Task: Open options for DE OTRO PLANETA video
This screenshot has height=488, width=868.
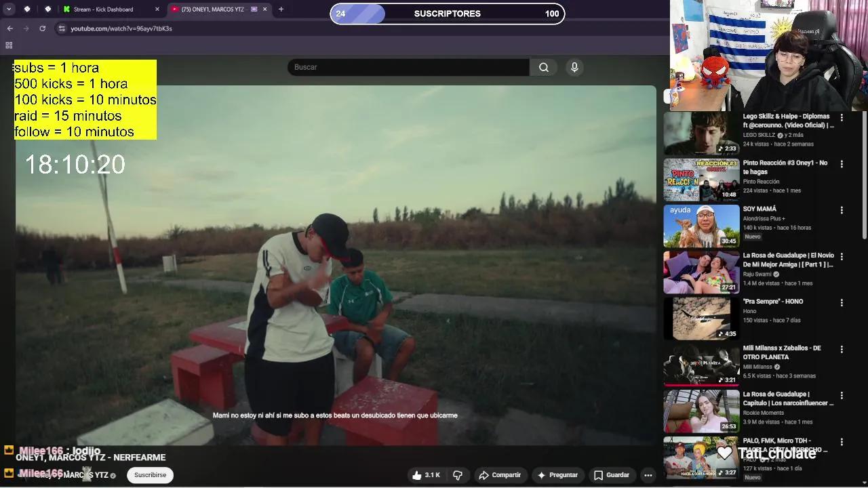Action: (842, 349)
